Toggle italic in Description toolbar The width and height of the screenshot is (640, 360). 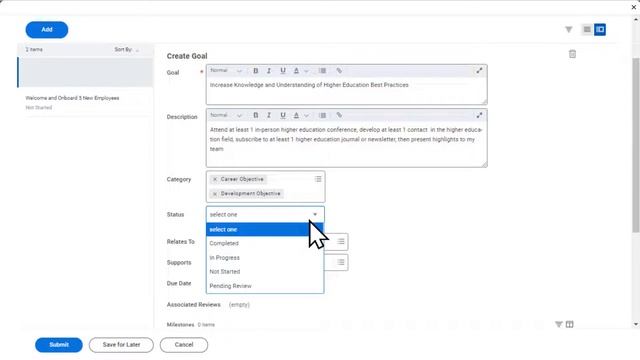pos(269,115)
